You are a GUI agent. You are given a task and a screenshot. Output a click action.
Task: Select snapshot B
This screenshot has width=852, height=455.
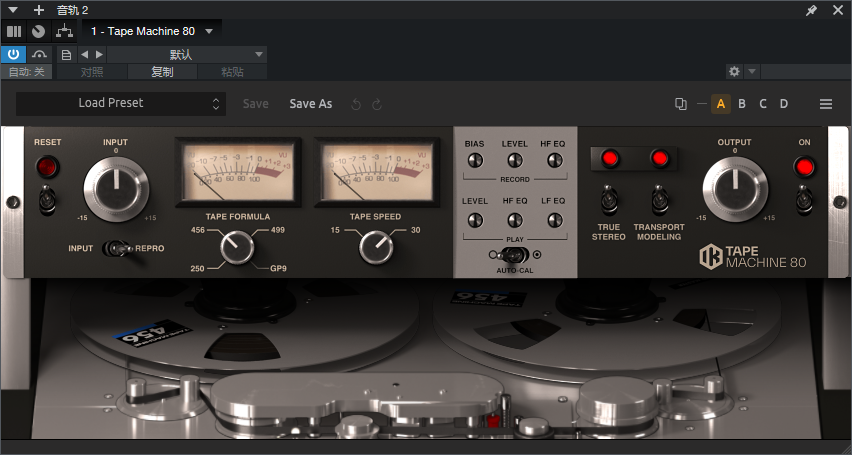click(x=742, y=104)
